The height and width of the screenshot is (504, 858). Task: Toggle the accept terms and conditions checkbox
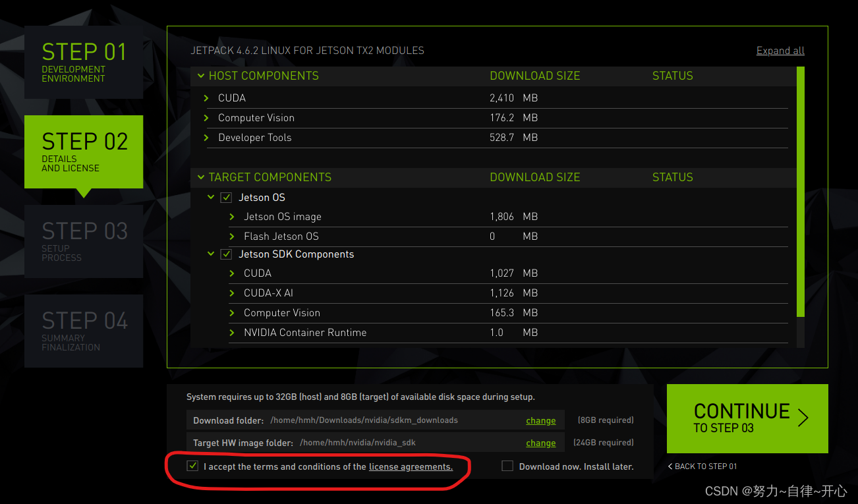(x=192, y=466)
